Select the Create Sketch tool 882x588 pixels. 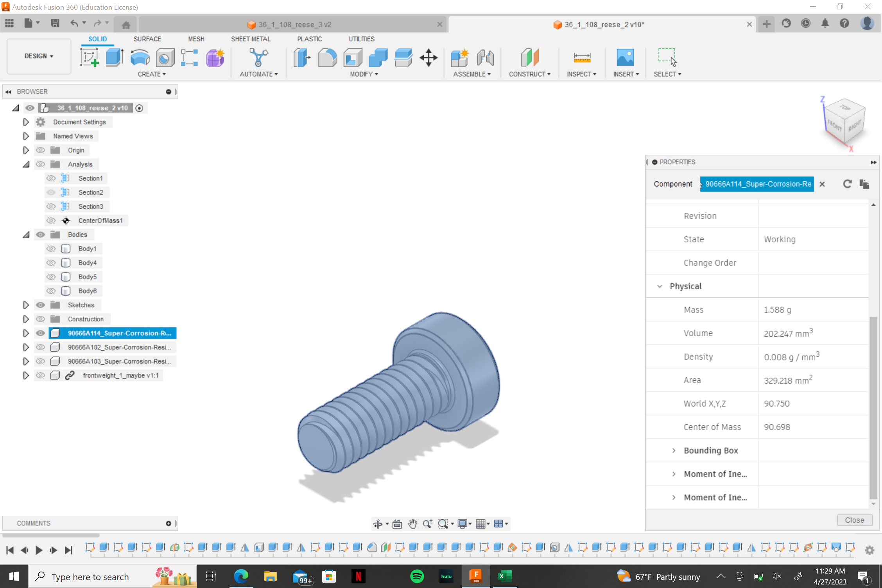click(89, 57)
